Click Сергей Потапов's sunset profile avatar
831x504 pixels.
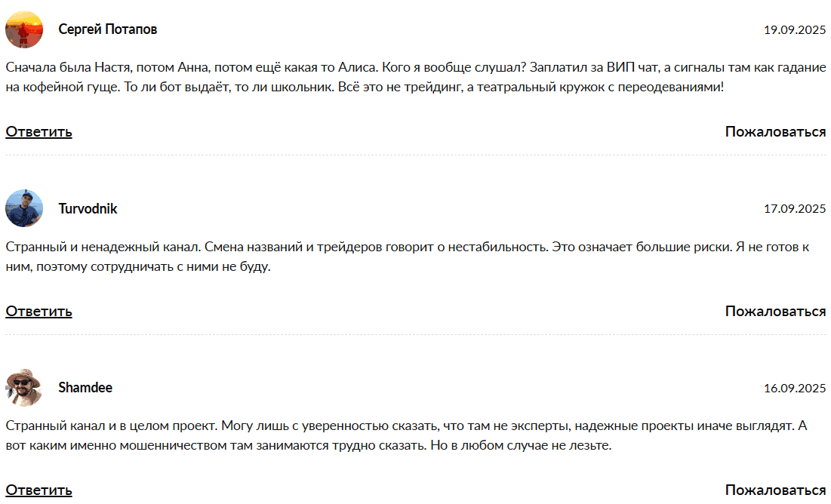click(x=24, y=29)
